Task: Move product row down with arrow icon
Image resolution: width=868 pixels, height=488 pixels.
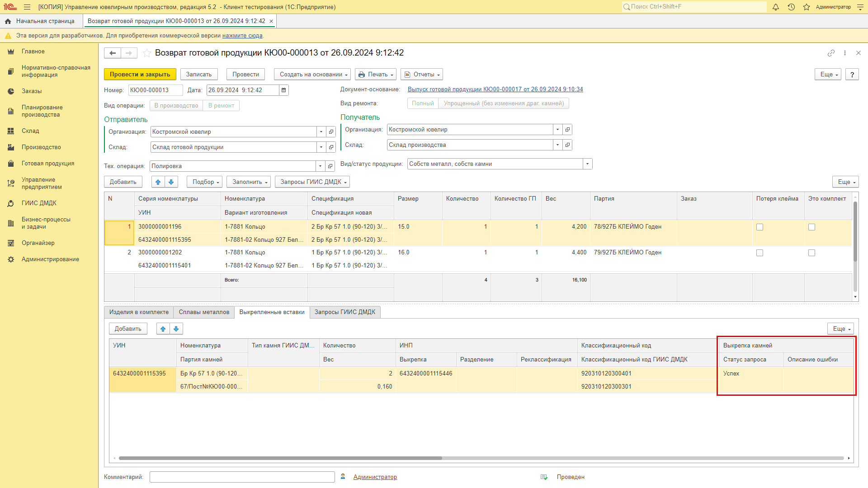Action: 171,182
